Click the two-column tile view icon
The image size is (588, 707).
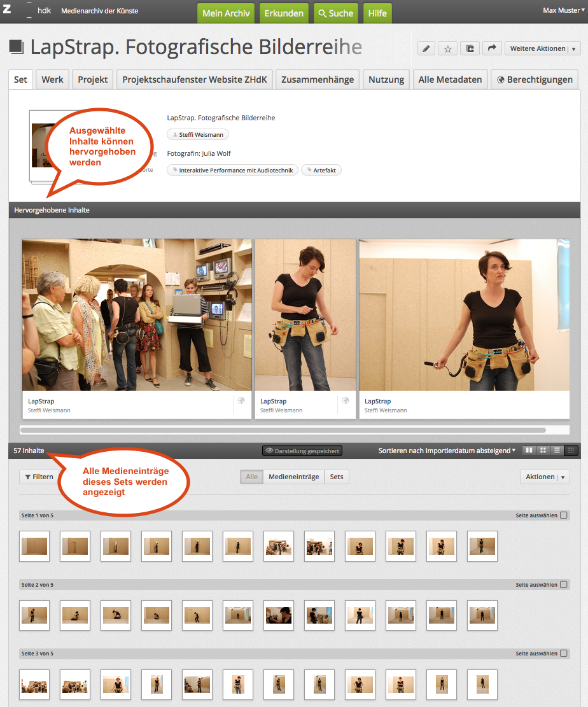point(529,451)
